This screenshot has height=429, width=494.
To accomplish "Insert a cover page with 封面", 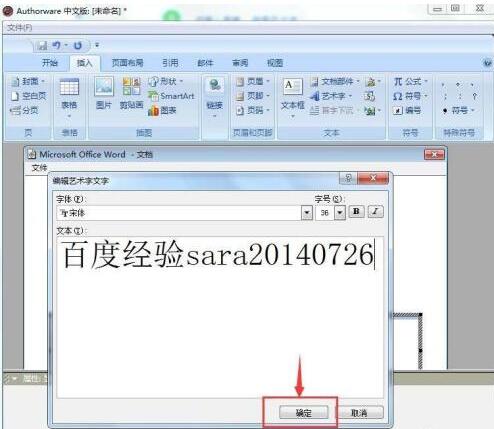I will click(27, 81).
